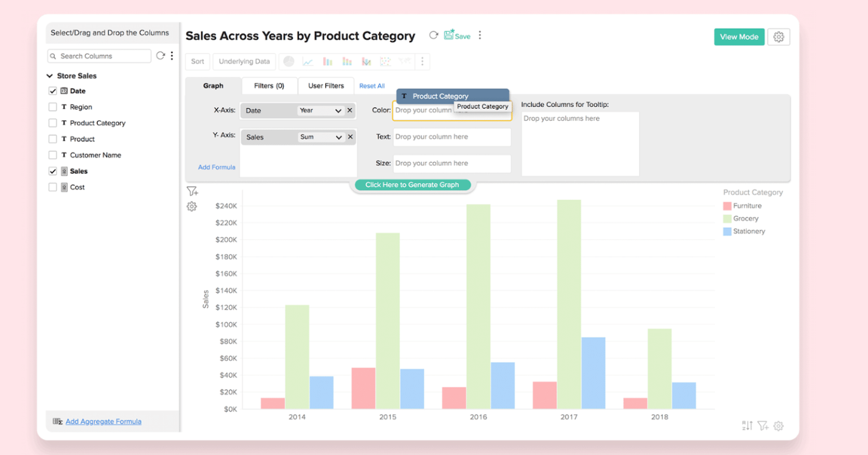This screenshot has height=455, width=868.
Task: Select the bar chart type icon
Action: (328, 61)
